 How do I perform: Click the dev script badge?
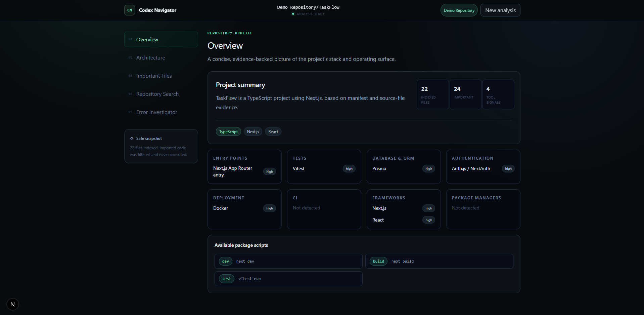[226, 261]
